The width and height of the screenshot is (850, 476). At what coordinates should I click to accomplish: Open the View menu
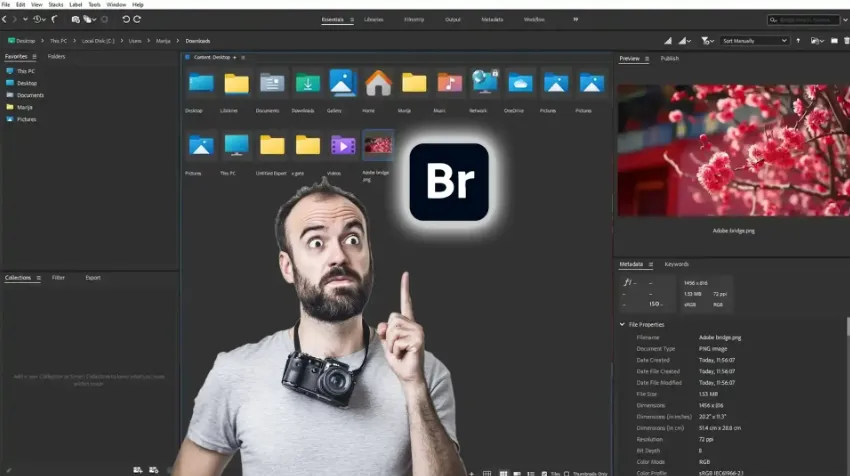pos(36,4)
